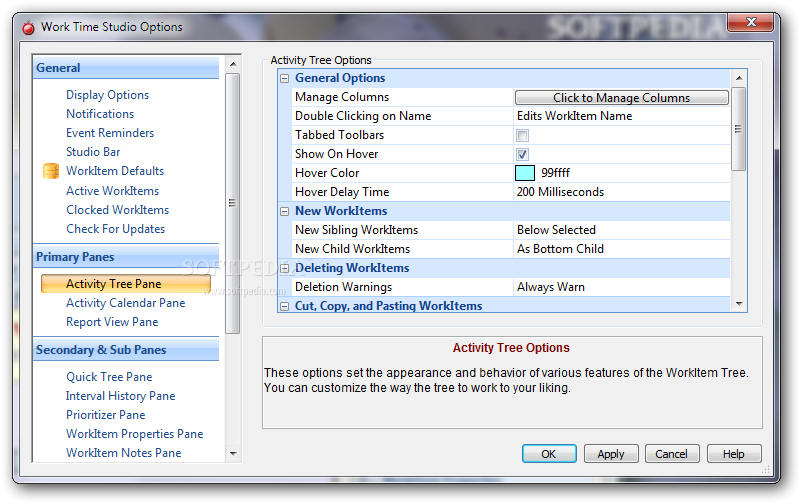801x504 pixels.
Task: Open the Studio Bar page
Action: pyautogui.click(x=93, y=152)
